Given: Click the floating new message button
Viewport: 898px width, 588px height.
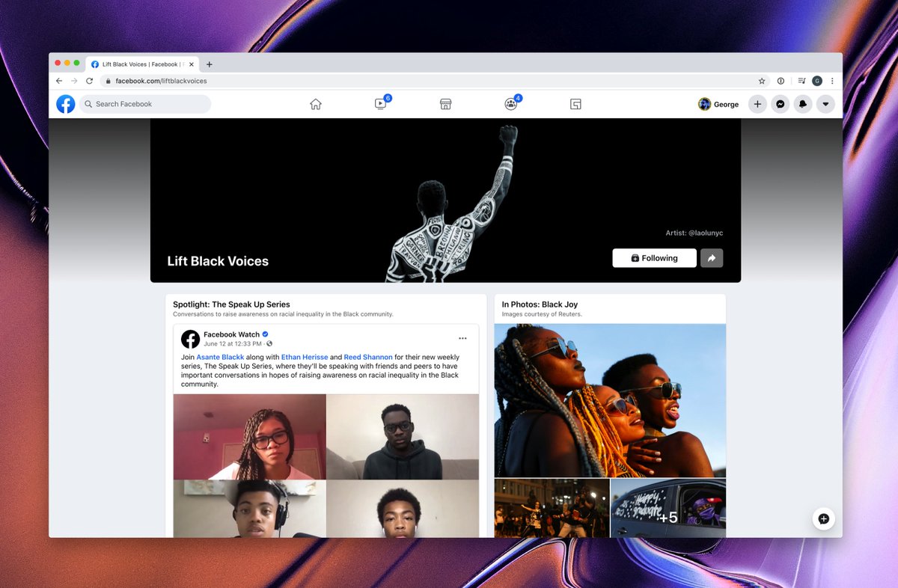Looking at the screenshot, I should (823, 518).
